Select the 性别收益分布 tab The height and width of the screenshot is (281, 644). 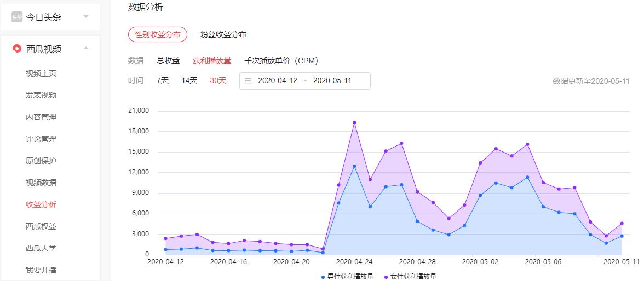click(158, 34)
